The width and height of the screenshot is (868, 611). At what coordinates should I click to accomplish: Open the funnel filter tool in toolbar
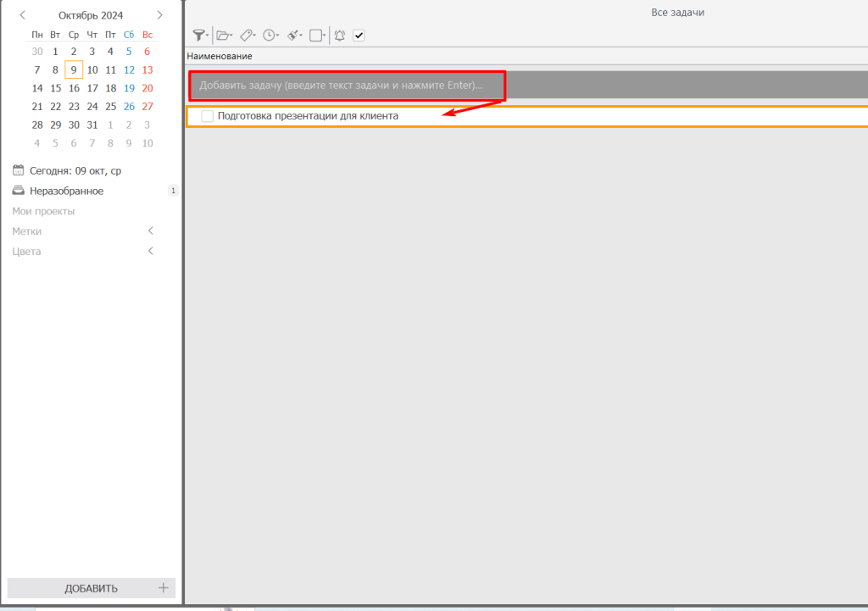tap(199, 36)
